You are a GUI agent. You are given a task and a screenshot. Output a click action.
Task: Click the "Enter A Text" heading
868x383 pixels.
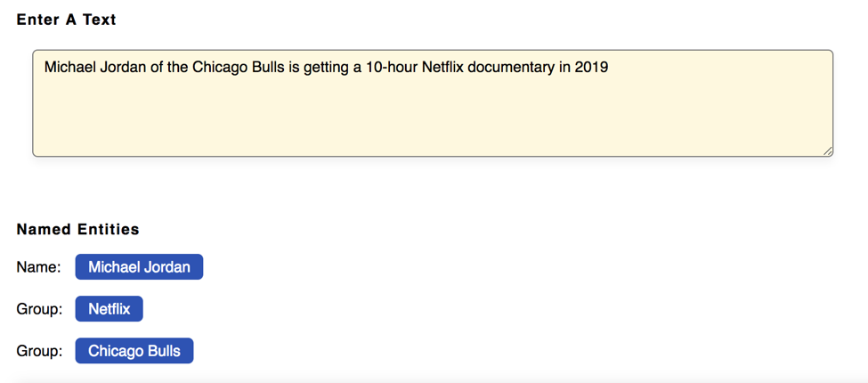[x=66, y=19]
